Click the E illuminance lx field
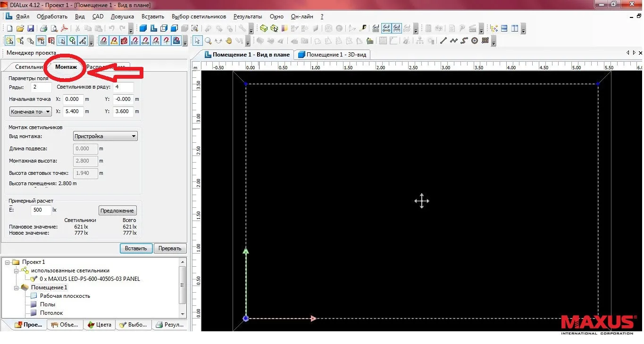Screen dimensions: 644x344 41,210
